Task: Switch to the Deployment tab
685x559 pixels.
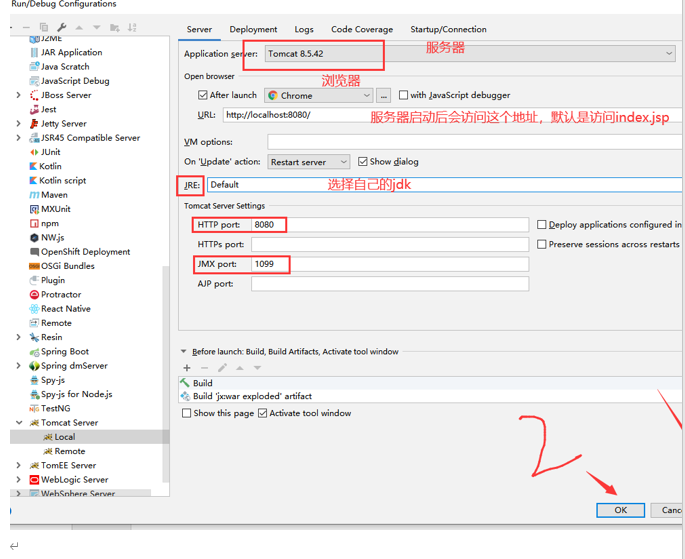Action: (x=253, y=29)
